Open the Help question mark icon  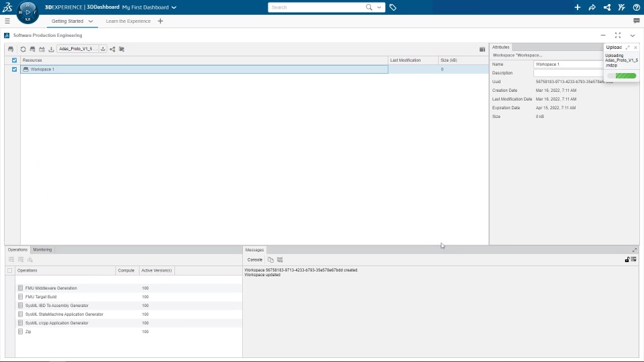[636, 7]
